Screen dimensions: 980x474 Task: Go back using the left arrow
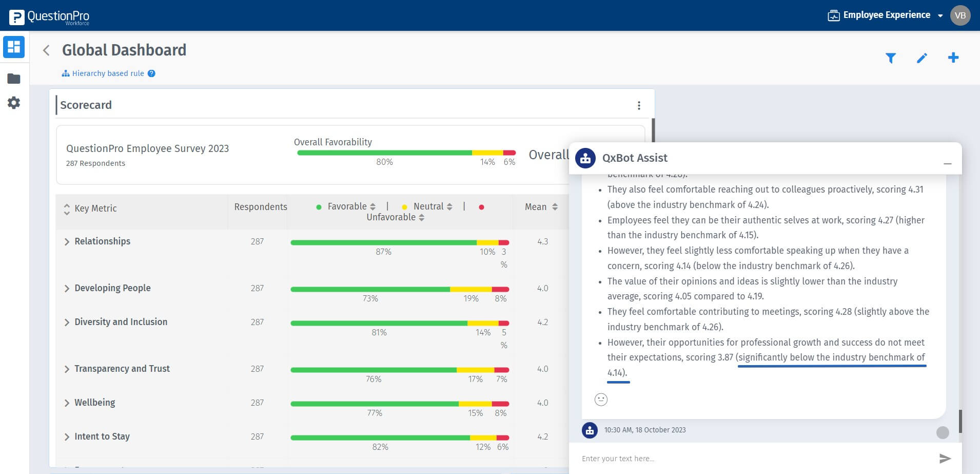coord(46,50)
